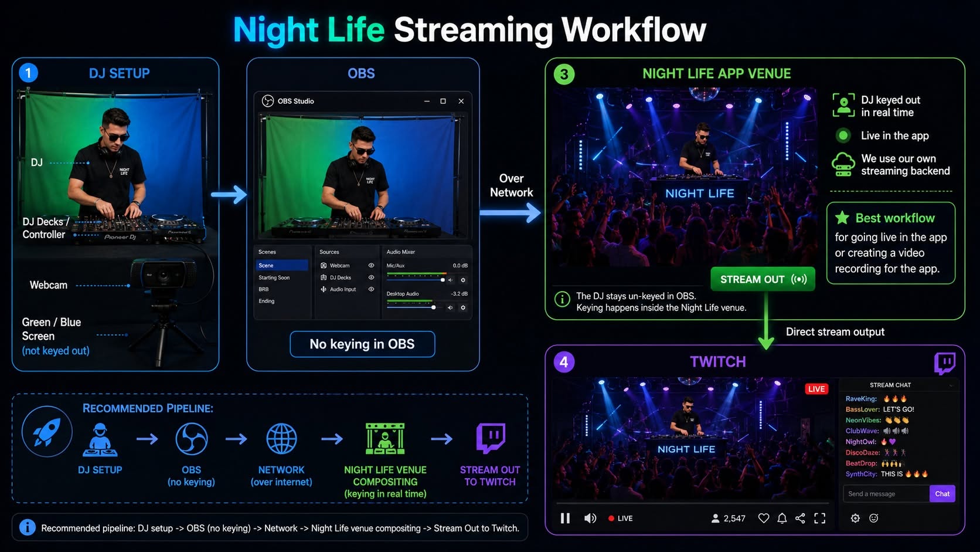Screen dimensions: 980x552
Task: Click the Audio Input microphone icon
Action: coord(324,289)
